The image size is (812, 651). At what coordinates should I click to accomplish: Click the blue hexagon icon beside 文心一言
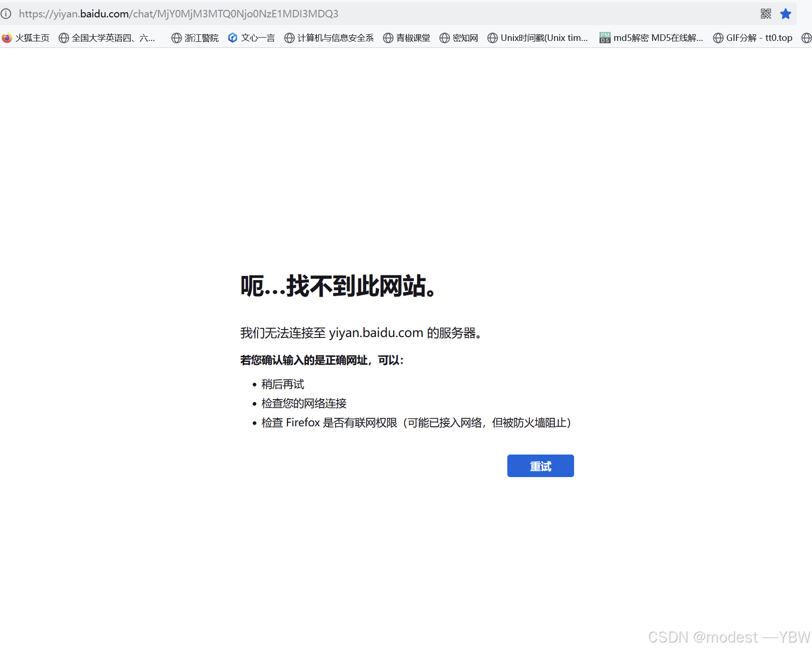click(233, 38)
